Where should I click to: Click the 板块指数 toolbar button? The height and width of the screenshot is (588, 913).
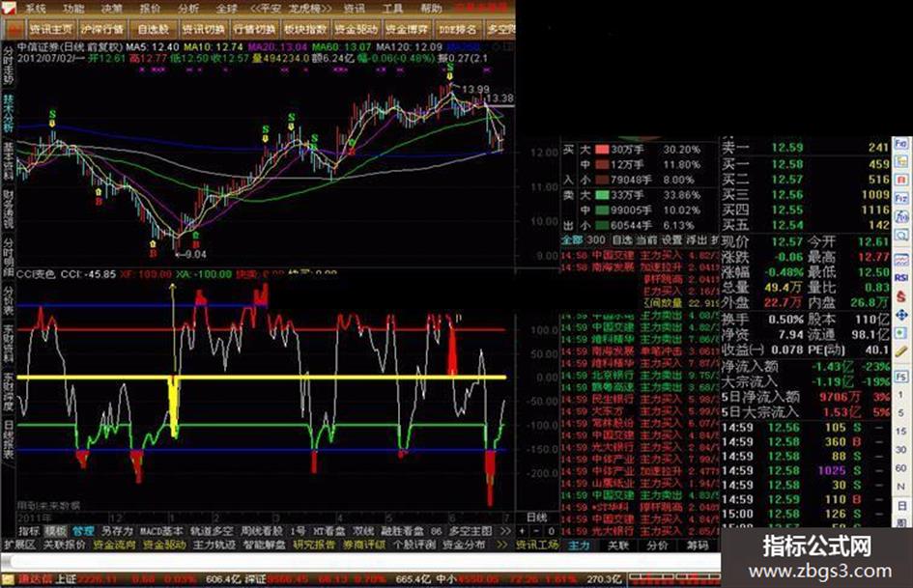click(305, 29)
